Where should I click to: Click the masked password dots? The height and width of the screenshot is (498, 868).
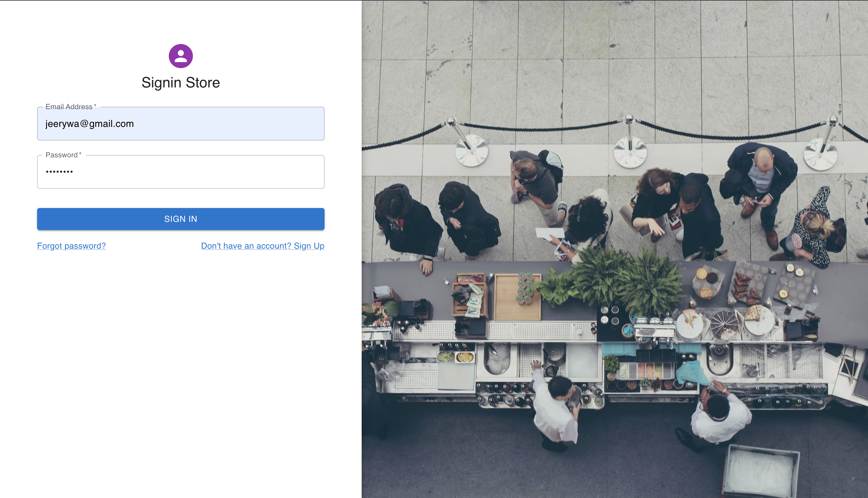pos(59,172)
